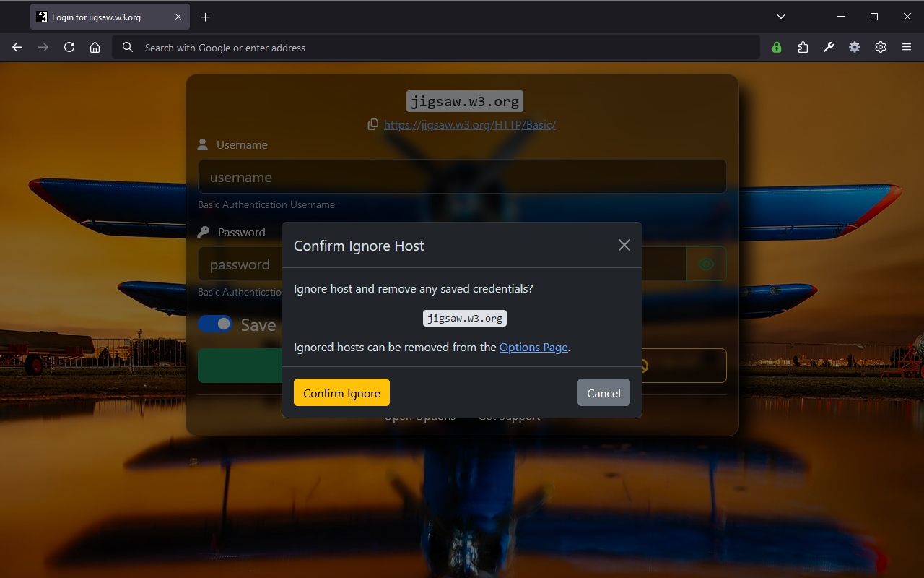Open the browser home page
Viewport: 924px width, 578px height.
[95, 47]
